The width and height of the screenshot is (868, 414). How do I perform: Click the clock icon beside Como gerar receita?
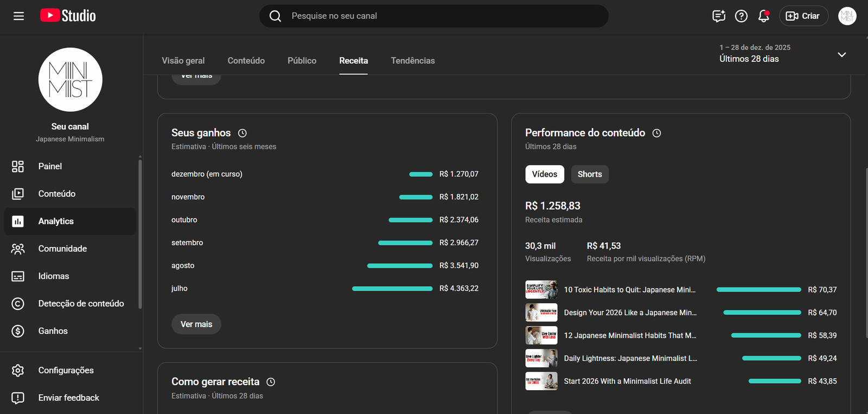click(x=271, y=382)
